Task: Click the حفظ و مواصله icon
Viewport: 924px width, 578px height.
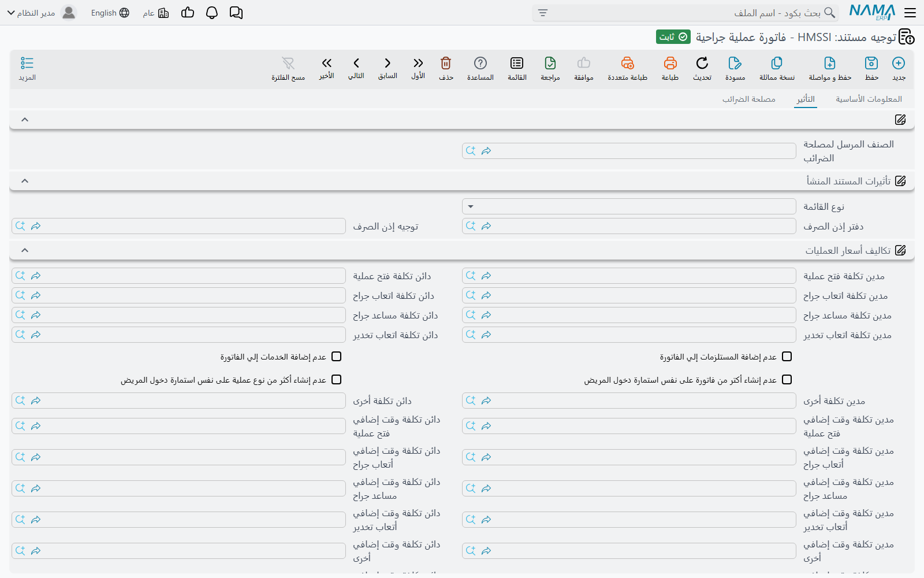Action: (830, 63)
